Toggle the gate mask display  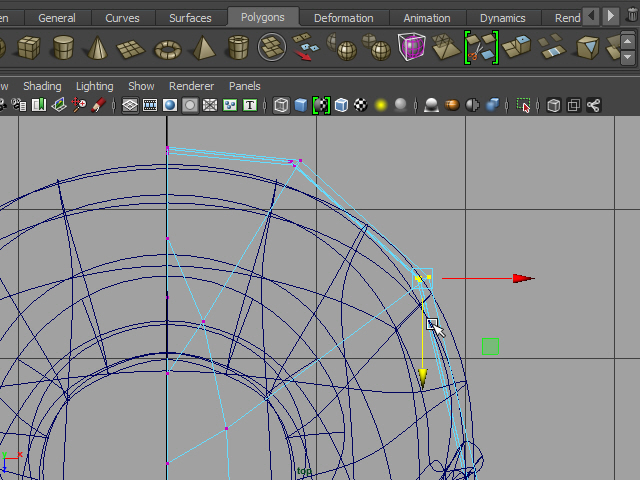click(x=190, y=105)
